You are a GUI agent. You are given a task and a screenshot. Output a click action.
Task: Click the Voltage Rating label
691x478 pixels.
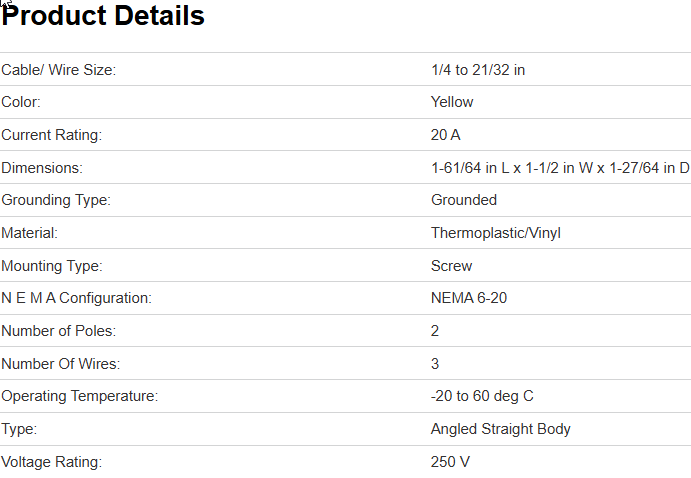(x=52, y=462)
